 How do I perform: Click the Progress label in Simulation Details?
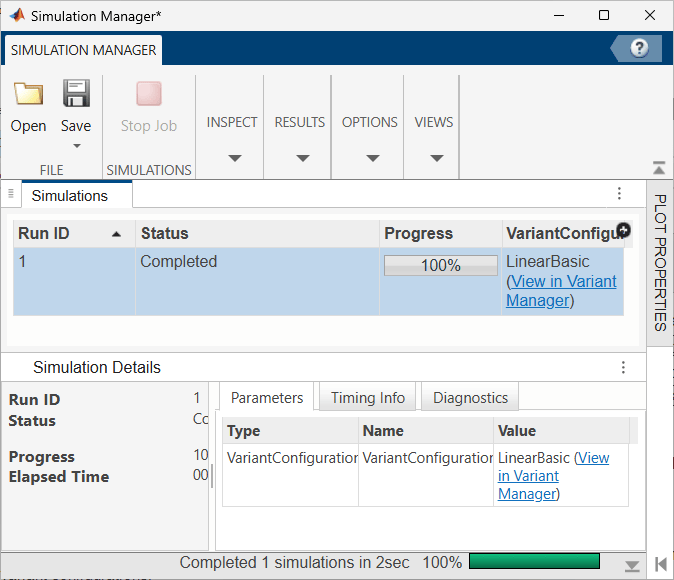pyautogui.click(x=42, y=457)
